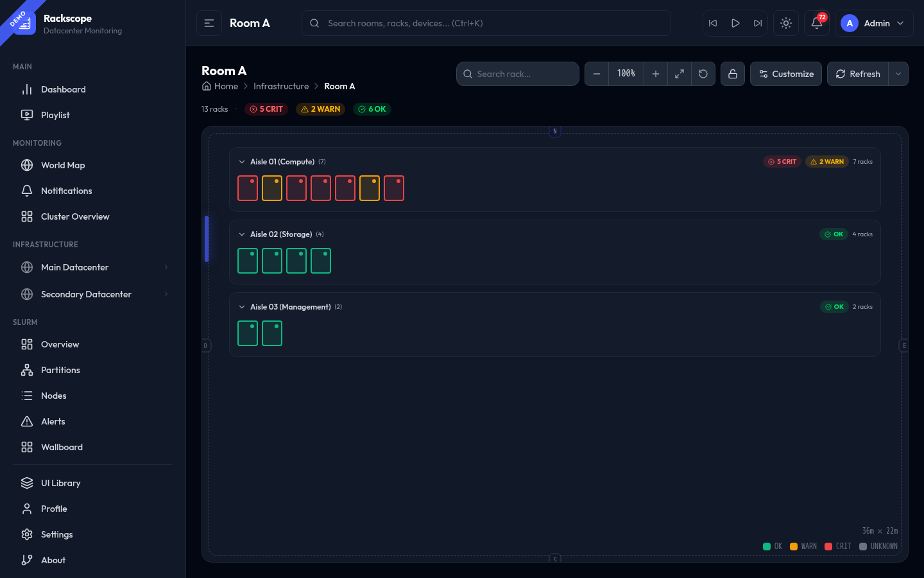Expand the Main Datacenter tree item
This screenshot has height=578, width=924.
click(166, 267)
